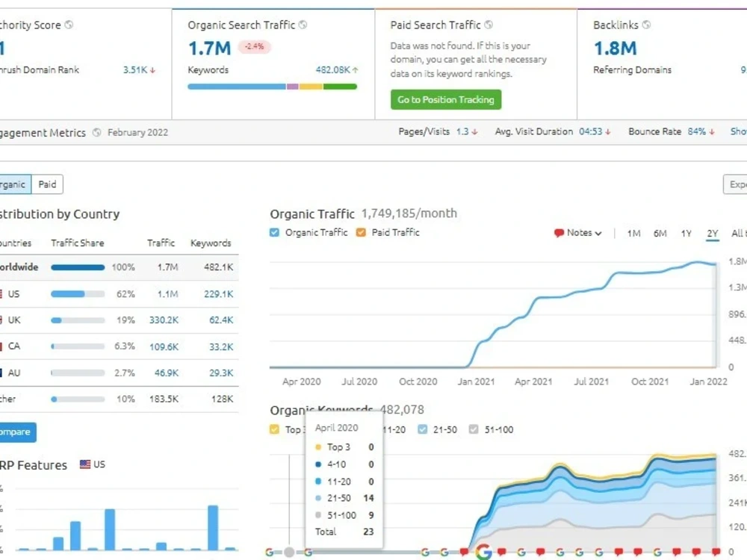Click UK traffic value 330.2K
The height and width of the screenshot is (560, 747).
(164, 320)
